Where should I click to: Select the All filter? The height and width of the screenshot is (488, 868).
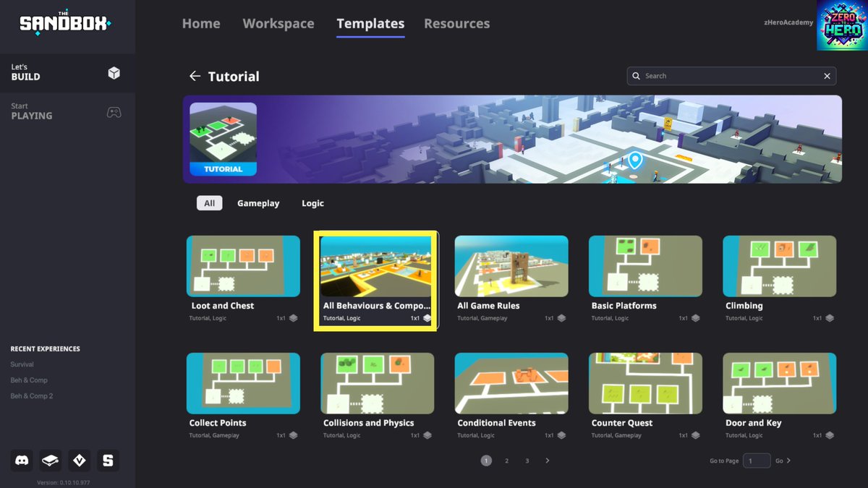pos(210,203)
